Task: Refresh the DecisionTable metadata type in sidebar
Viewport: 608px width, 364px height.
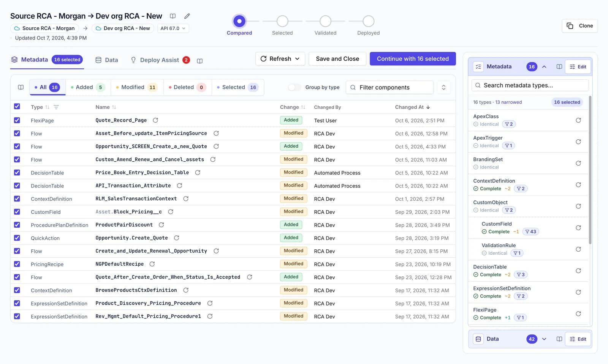Action: click(578, 271)
